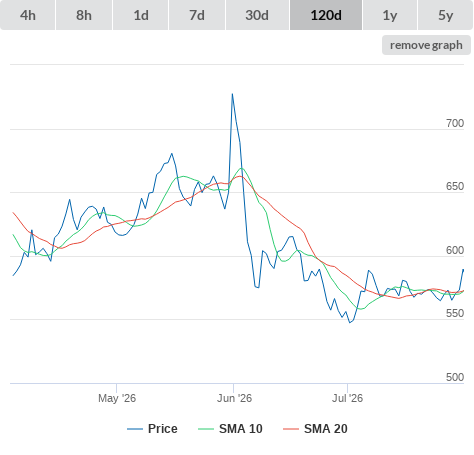Select the 8h time range tab
Viewport: 474px width, 455px height.
pos(84,15)
